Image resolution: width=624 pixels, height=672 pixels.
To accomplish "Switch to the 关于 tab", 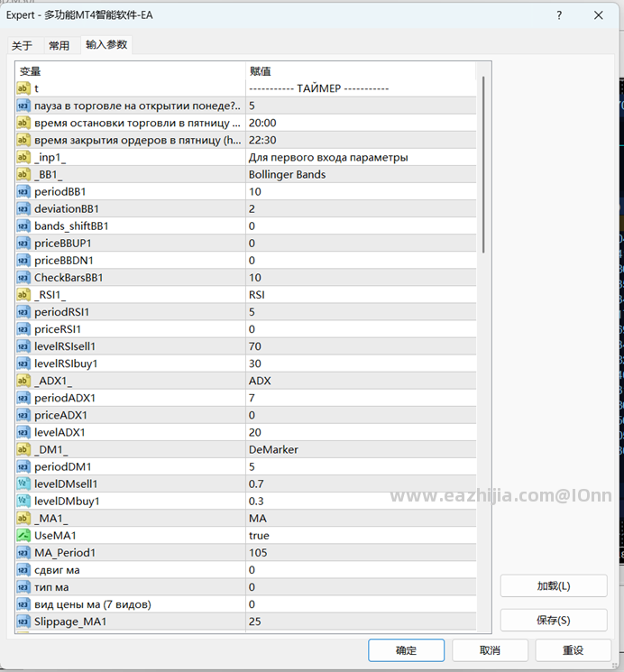I will [23, 45].
